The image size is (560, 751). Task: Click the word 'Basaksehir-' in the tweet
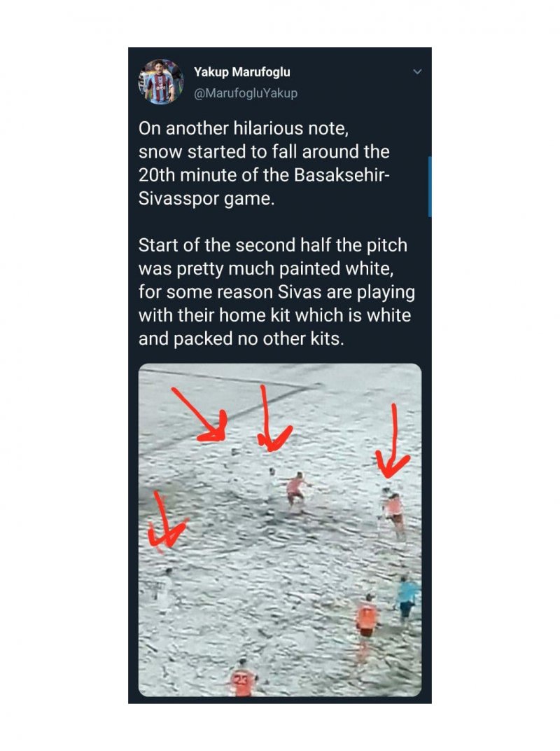point(342,175)
